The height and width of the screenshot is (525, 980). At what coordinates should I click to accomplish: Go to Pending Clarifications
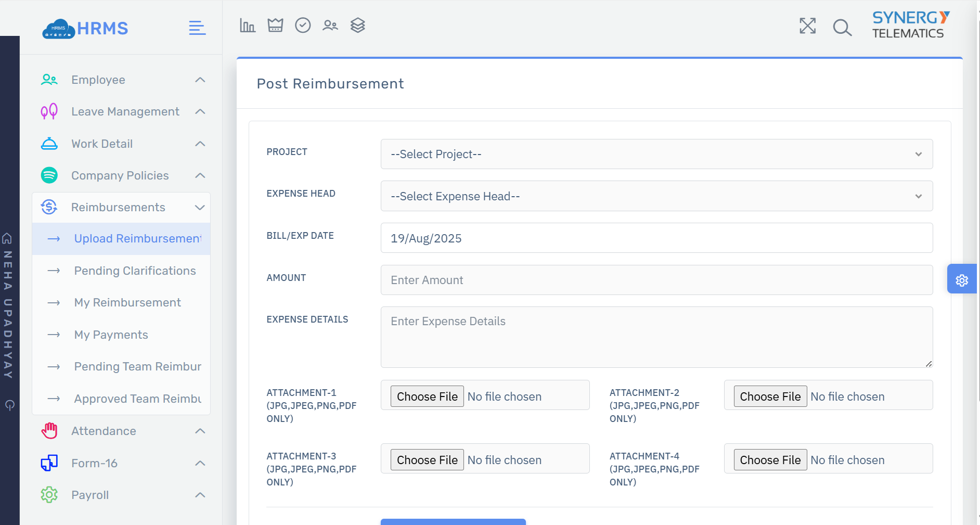[x=135, y=271]
